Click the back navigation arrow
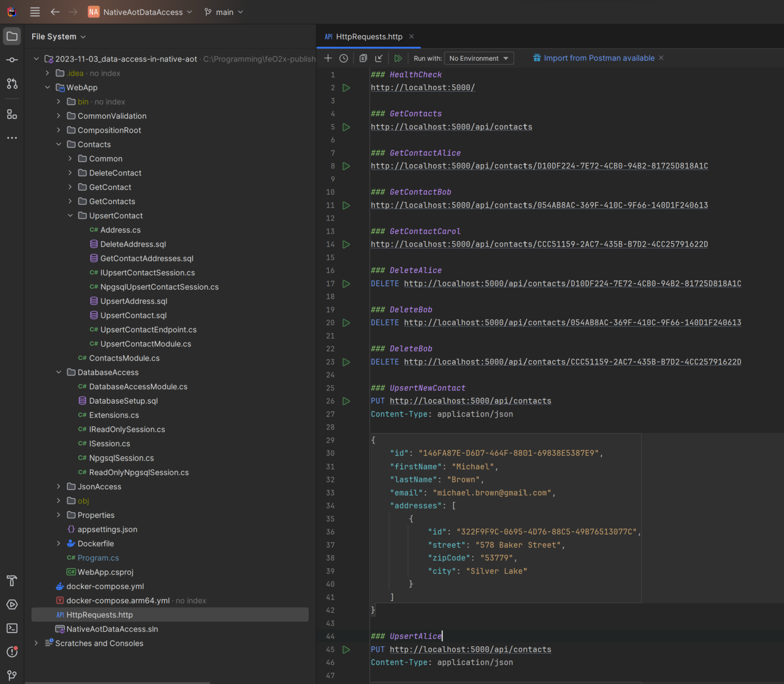The width and height of the screenshot is (784, 684). point(55,12)
